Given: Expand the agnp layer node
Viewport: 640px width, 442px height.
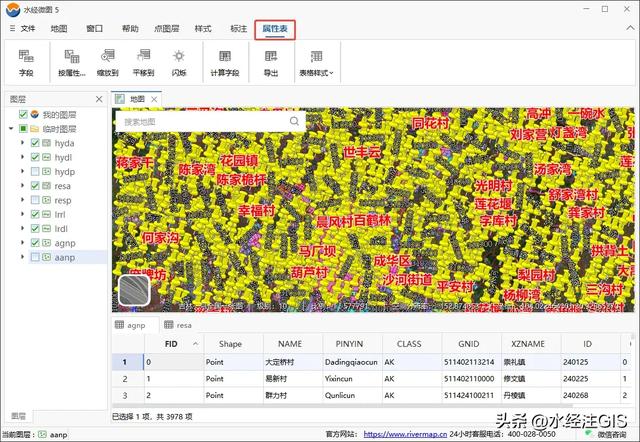Looking at the screenshot, I should tap(22, 243).
